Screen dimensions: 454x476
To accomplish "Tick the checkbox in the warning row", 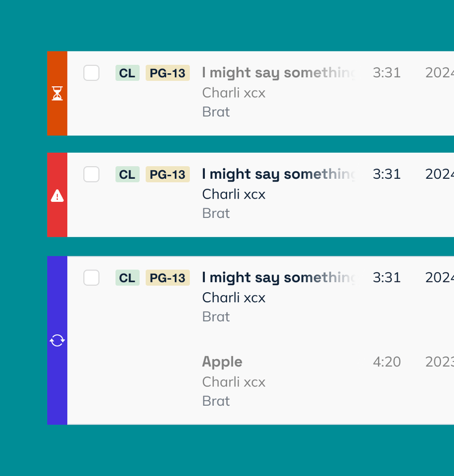I will tap(91, 174).
